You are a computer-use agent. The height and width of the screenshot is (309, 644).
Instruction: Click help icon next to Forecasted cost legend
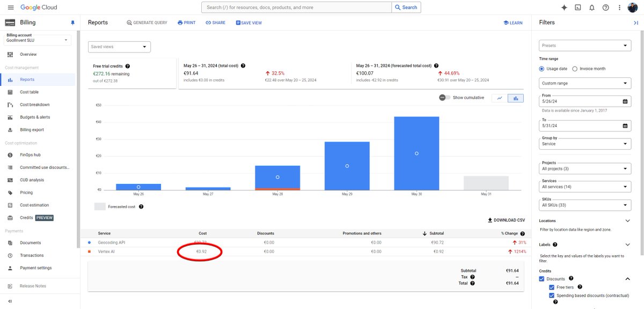click(141, 207)
